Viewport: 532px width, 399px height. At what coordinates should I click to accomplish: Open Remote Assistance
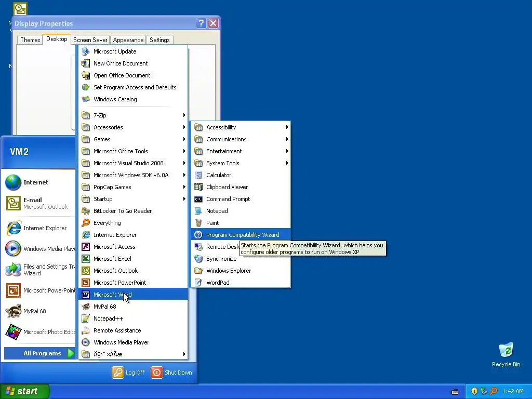point(133,330)
